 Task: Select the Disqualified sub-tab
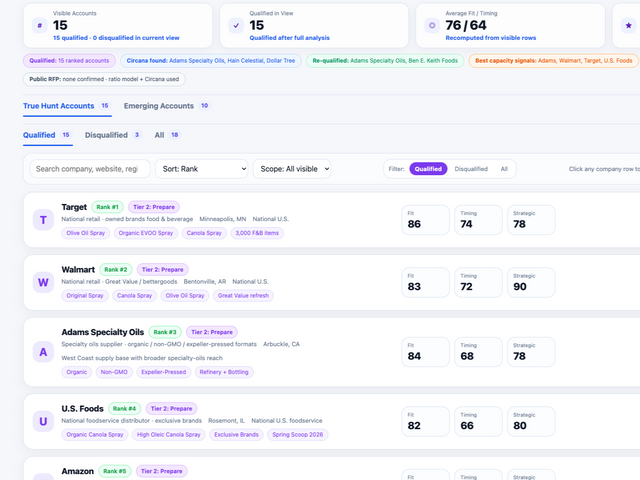(x=113, y=135)
